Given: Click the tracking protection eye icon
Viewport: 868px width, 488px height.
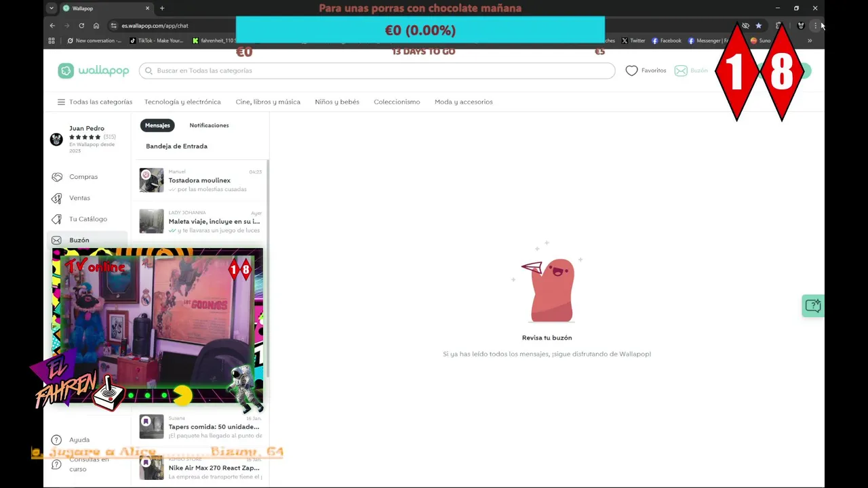Looking at the screenshot, I should (x=745, y=26).
